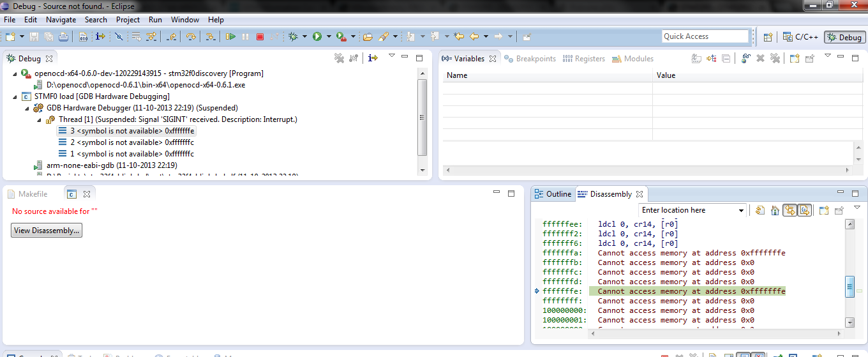Click the green Run launch icon

[317, 36]
